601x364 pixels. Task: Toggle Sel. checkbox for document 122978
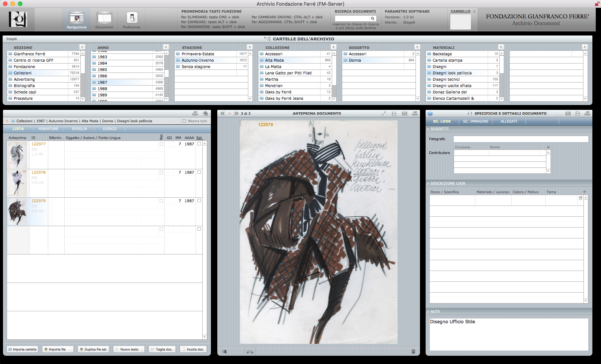[x=199, y=172]
